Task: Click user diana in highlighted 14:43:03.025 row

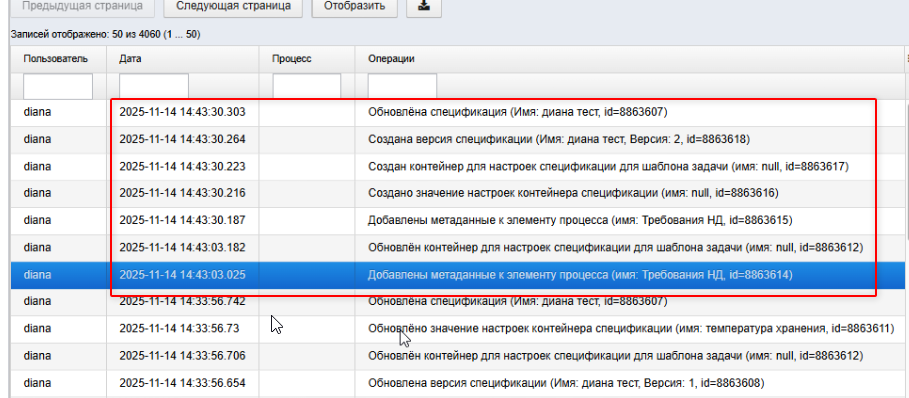Action: [x=37, y=275]
